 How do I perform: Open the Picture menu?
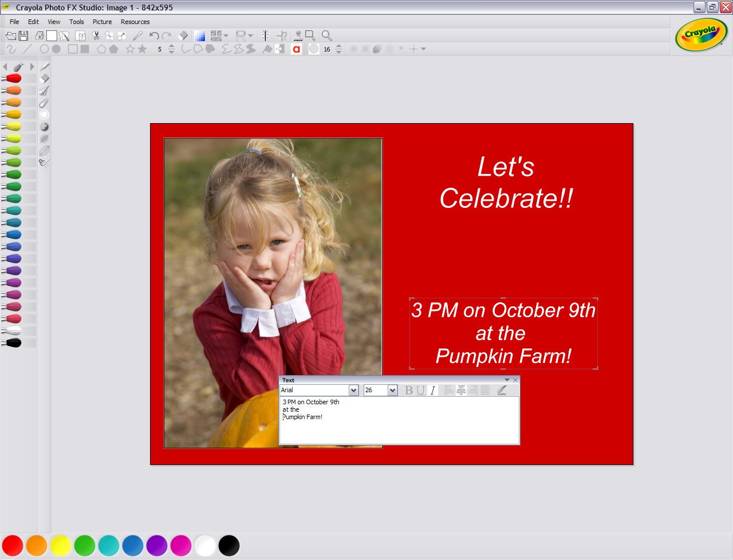click(102, 22)
